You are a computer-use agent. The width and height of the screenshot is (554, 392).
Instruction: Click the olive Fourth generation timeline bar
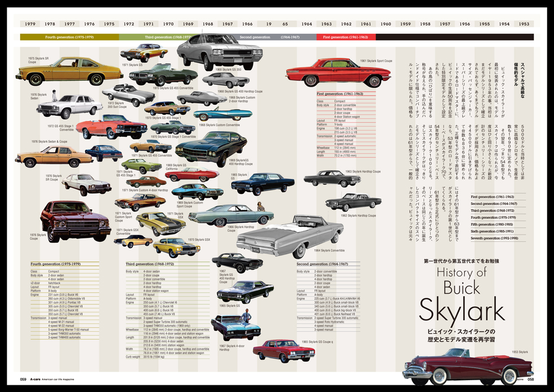[x=70, y=37]
